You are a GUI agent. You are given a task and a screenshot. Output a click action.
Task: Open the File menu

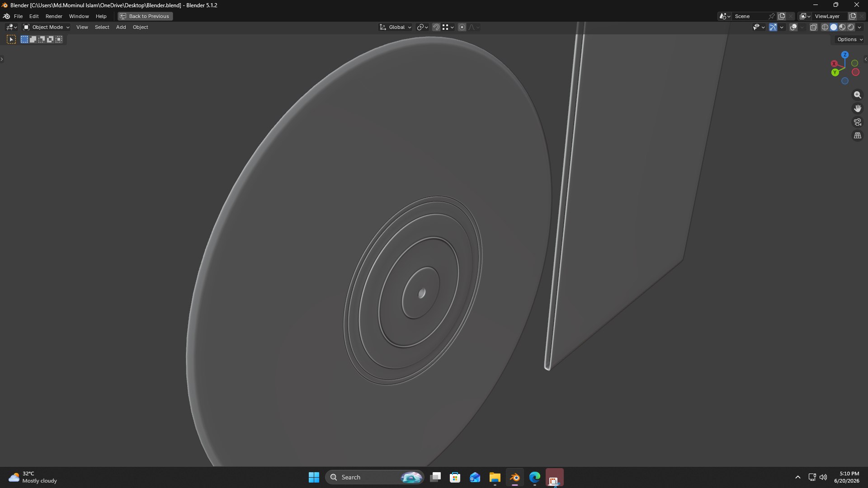point(18,16)
